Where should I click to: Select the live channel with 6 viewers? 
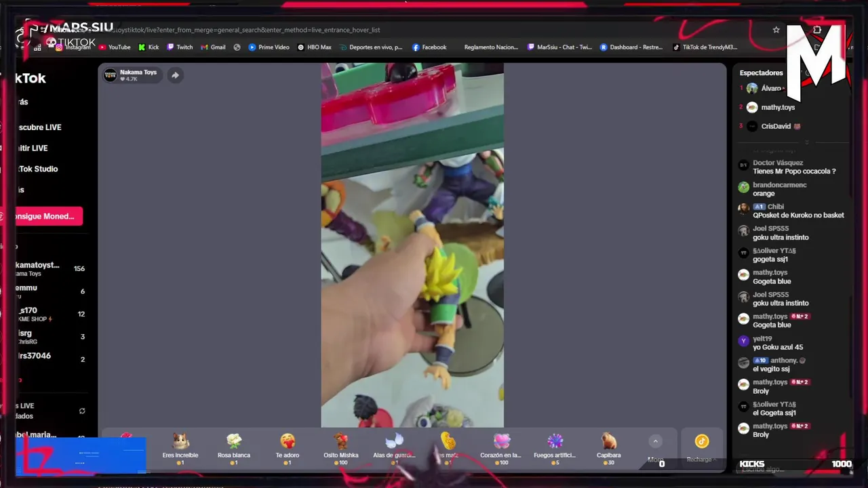51,291
